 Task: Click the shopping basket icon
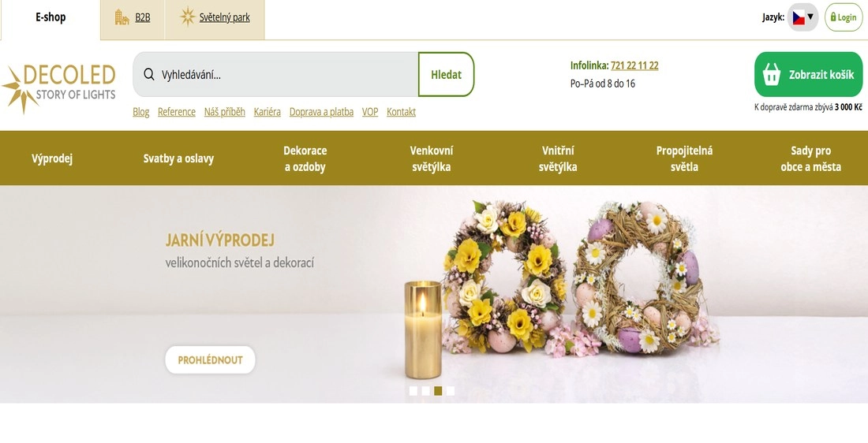tap(771, 74)
